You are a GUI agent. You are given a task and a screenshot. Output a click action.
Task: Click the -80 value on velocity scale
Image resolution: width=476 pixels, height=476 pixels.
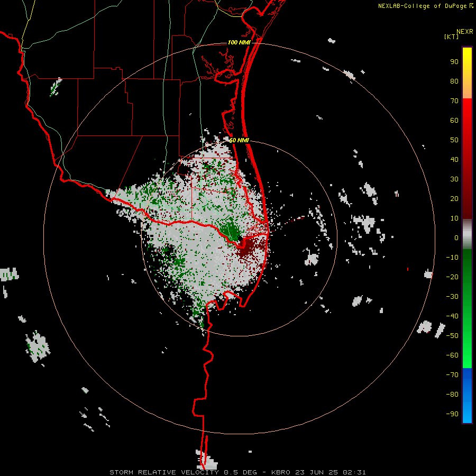click(452, 395)
